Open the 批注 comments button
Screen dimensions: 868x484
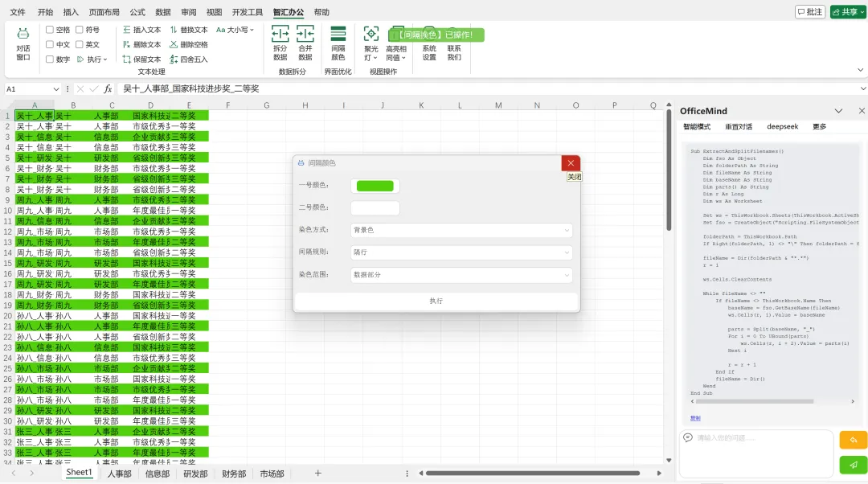point(810,11)
